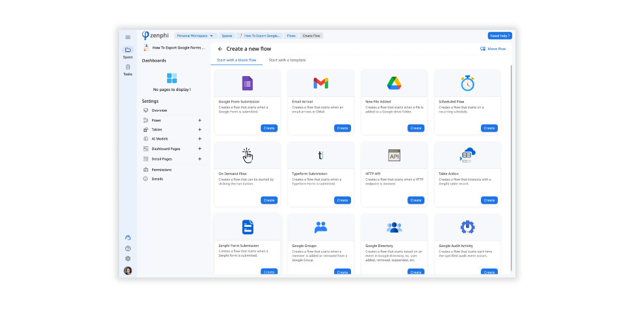The width and height of the screenshot is (644, 325).
Task: Create an Email Arrival flow
Action: coord(342,128)
